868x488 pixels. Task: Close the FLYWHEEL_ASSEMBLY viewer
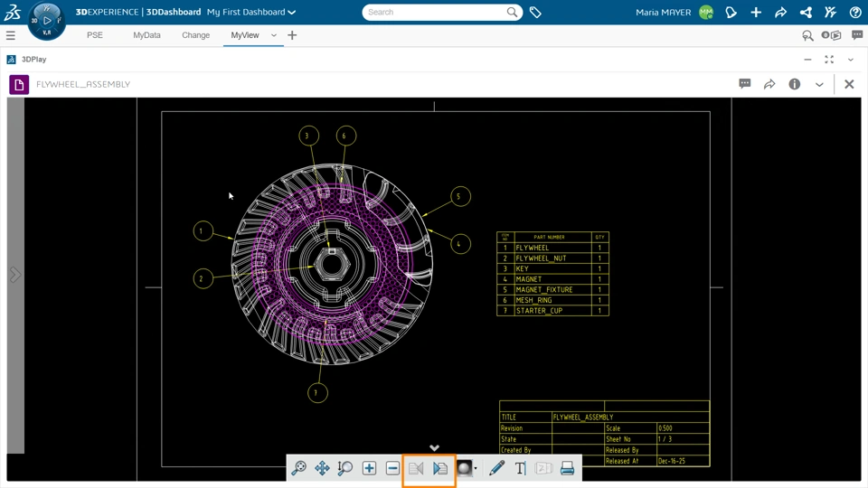[x=849, y=84]
